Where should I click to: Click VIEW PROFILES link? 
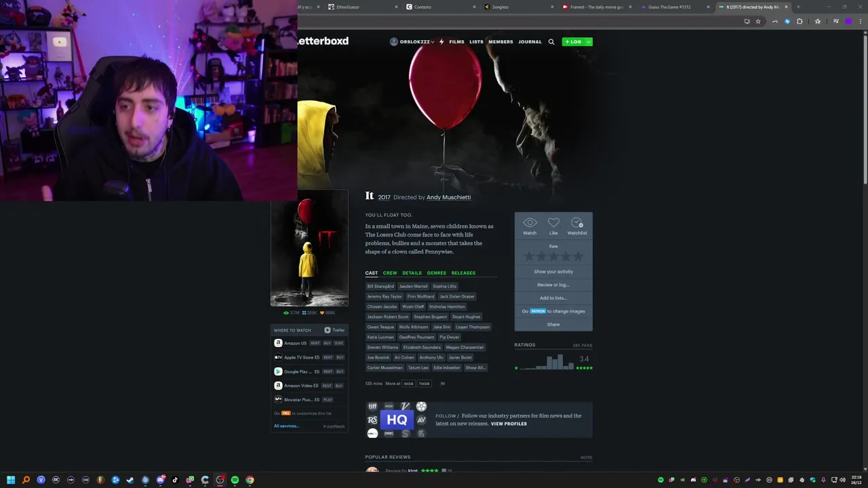point(509,424)
